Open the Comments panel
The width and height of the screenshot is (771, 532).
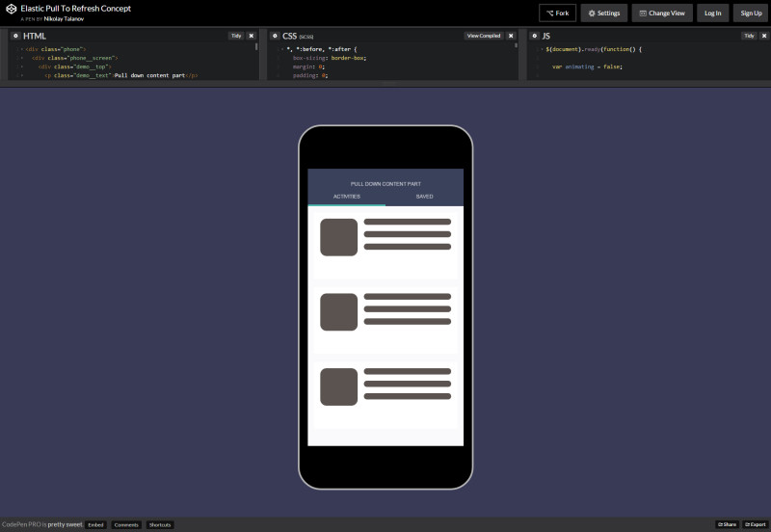126,525
